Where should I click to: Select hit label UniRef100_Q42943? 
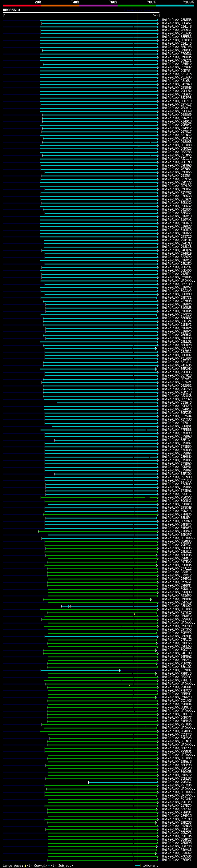click(176, 84)
